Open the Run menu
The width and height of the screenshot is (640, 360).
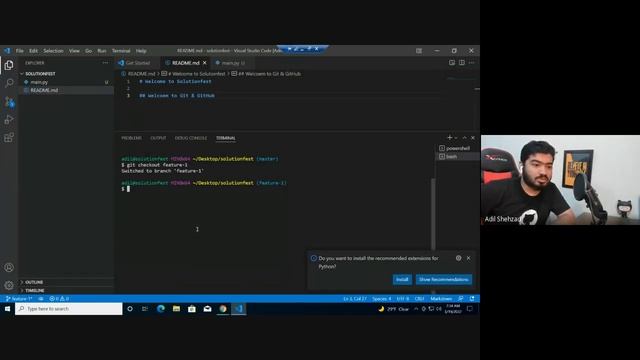coord(102,51)
